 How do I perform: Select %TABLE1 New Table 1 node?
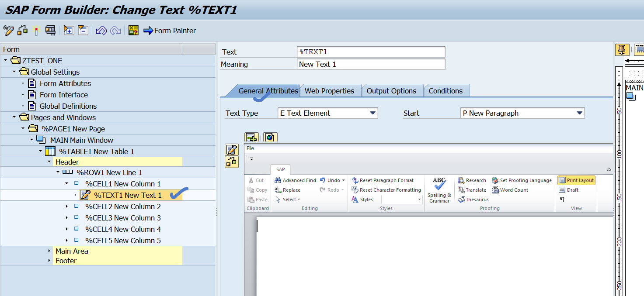[96, 151]
